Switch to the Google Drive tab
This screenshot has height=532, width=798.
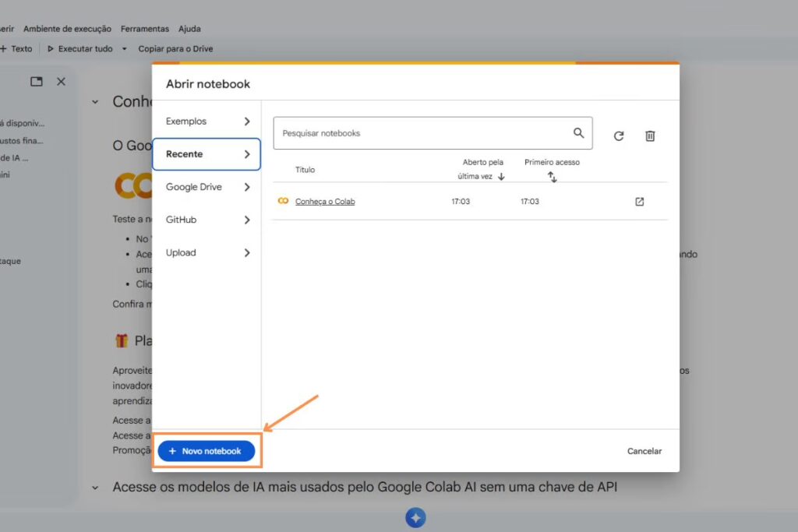pos(207,187)
